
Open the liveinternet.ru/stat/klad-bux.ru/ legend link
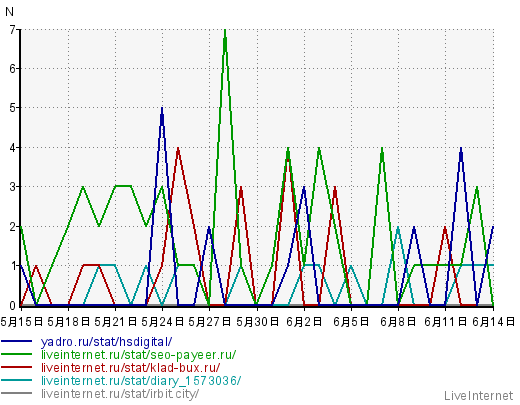click(x=130, y=368)
